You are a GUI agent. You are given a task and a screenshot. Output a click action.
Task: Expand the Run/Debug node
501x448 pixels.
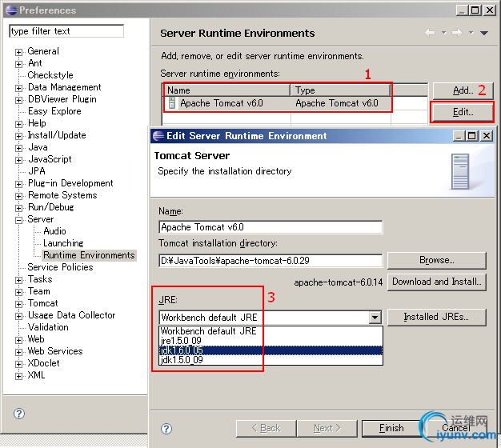pos(19,208)
